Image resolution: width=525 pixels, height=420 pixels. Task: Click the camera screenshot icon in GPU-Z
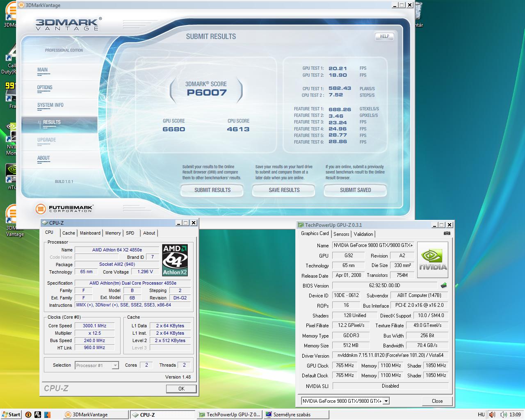pos(447,233)
